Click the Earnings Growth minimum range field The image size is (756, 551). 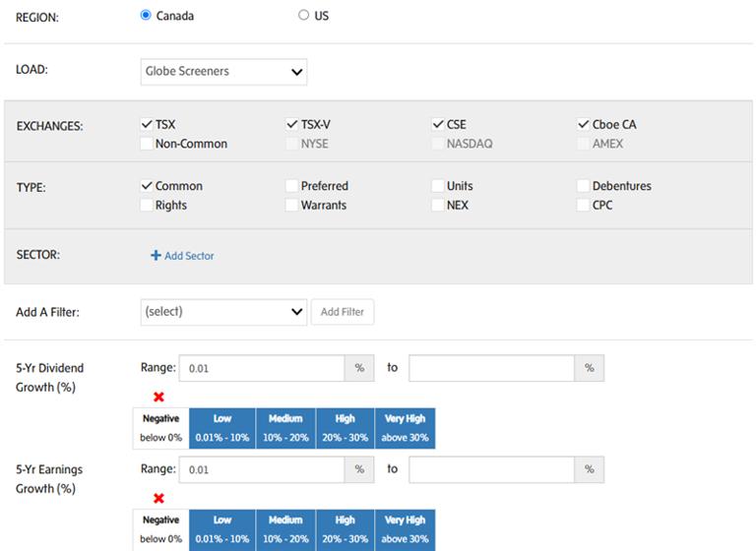(x=262, y=469)
